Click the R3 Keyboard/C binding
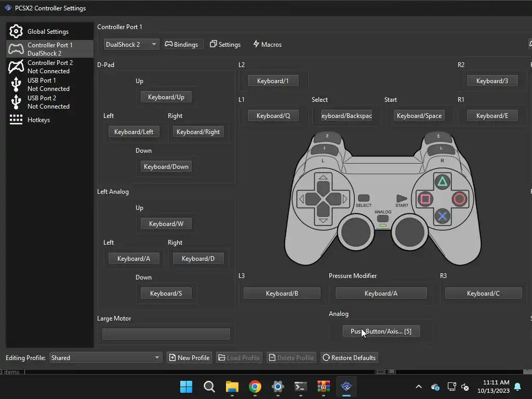 (484, 294)
